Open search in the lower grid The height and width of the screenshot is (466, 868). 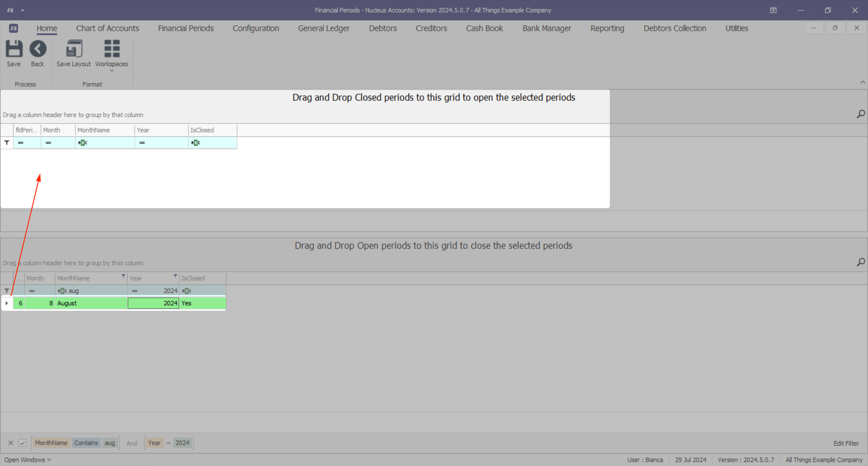tap(861, 262)
